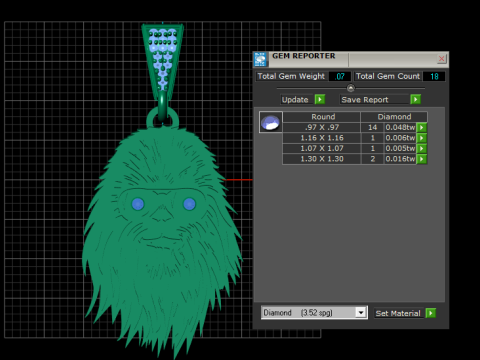Viewport: 480px width, 360px height.
Task: Click the Total Gem Count label
Action: point(388,76)
